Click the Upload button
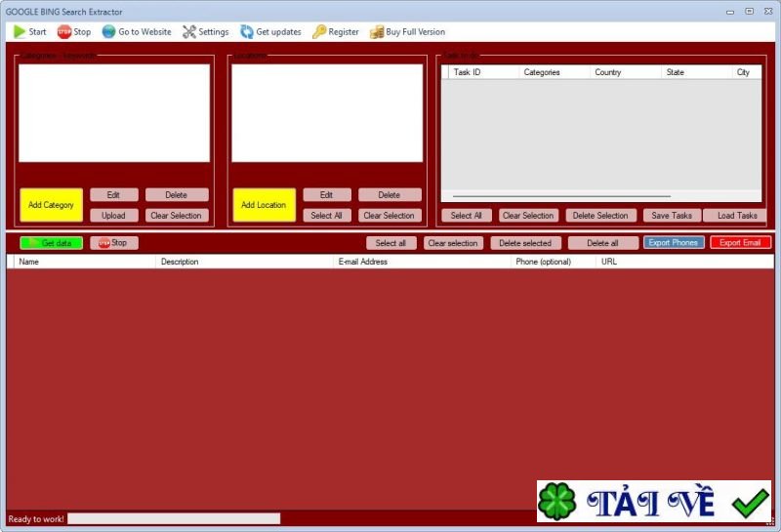Viewport: 781px width, 532px height. coord(114,215)
